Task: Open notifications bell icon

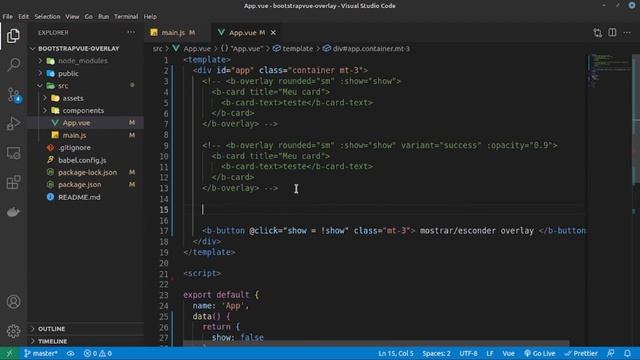Action: (x=627, y=353)
